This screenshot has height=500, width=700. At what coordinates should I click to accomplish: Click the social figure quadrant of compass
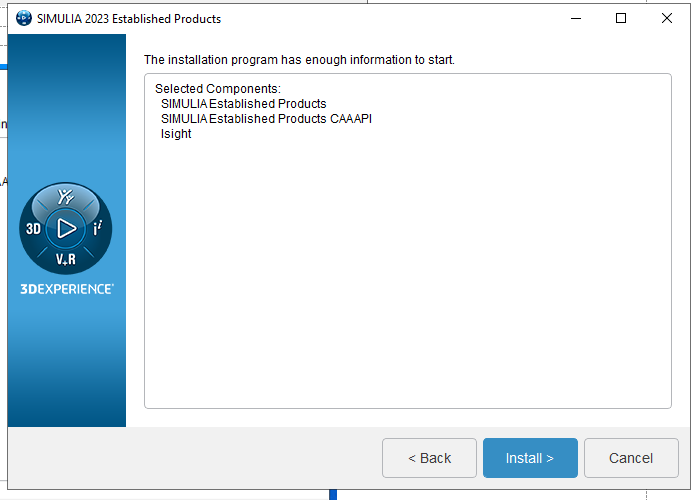[66, 196]
